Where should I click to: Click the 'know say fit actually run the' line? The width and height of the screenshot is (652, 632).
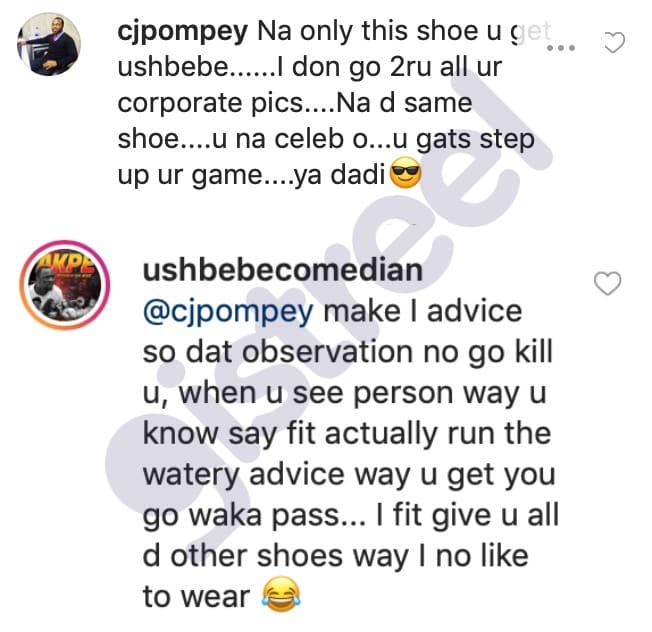(x=347, y=434)
